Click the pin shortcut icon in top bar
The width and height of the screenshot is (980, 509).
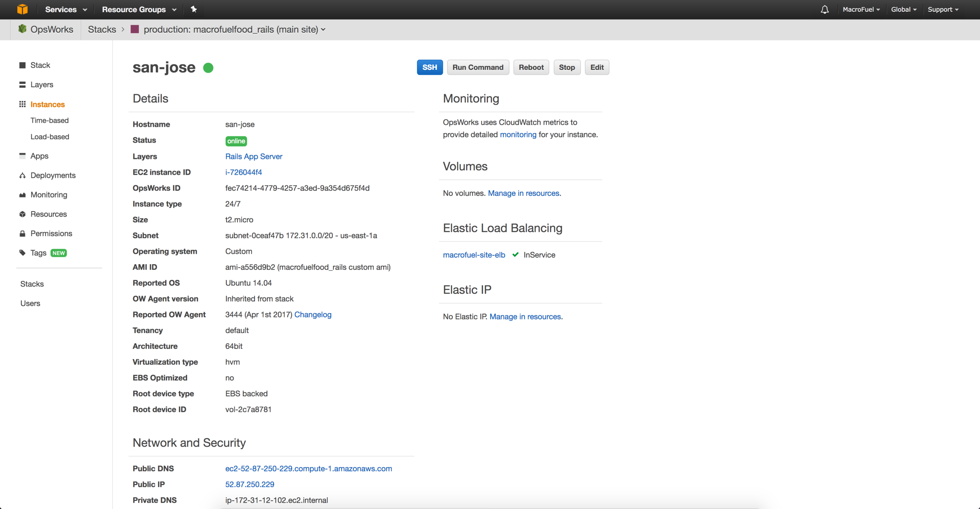(194, 9)
